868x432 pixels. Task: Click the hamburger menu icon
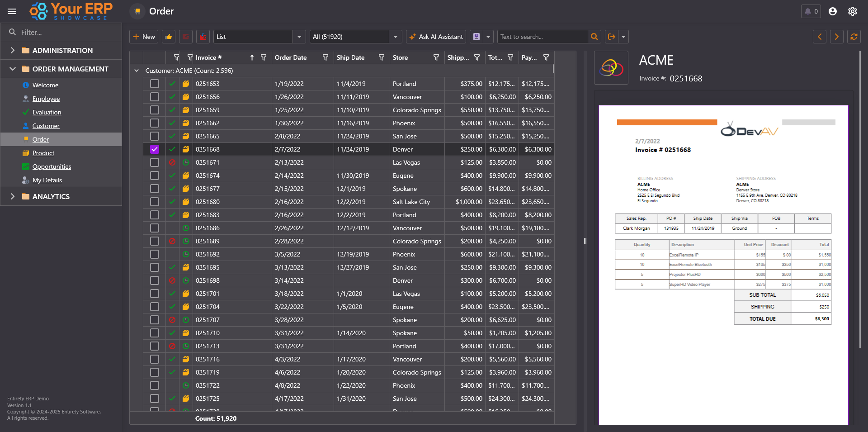[x=12, y=11]
